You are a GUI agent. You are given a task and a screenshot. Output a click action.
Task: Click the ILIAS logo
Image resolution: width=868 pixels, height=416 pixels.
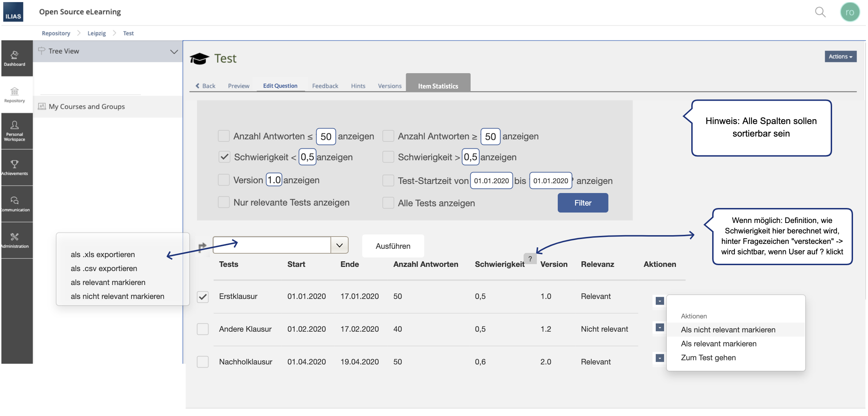tap(13, 12)
